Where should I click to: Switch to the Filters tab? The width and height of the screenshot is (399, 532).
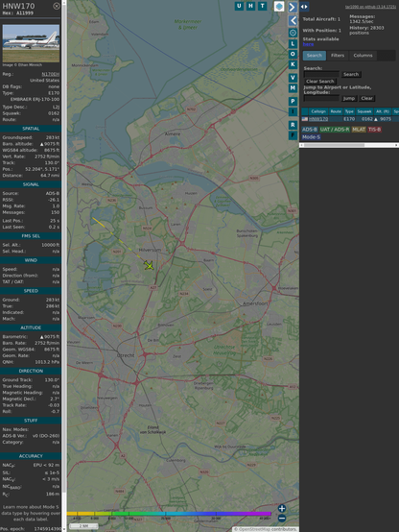tap(338, 56)
